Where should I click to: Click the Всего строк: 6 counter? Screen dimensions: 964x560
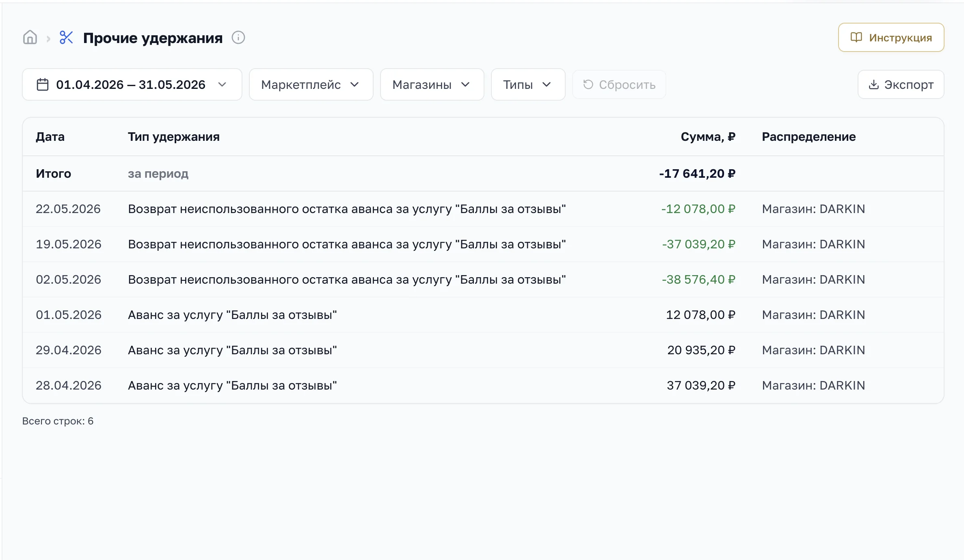[x=58, y=421]
